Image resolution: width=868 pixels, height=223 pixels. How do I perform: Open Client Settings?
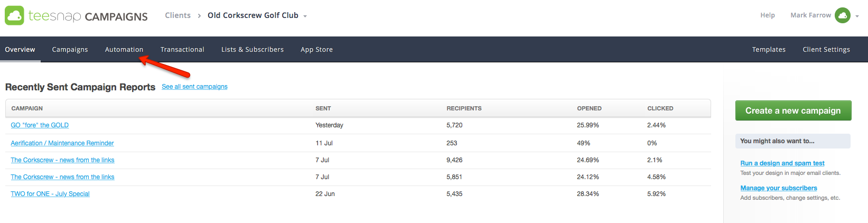coord(826,49)
